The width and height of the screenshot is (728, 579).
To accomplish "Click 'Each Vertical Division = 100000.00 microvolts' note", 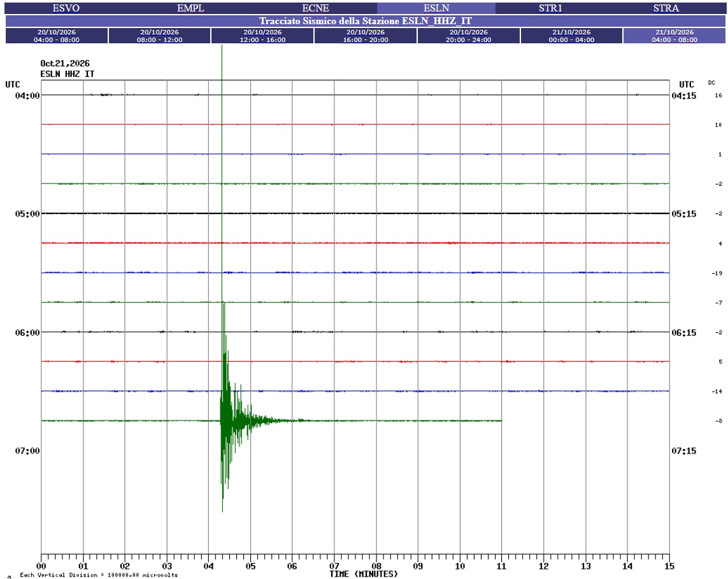I will [x=99, y=575].
